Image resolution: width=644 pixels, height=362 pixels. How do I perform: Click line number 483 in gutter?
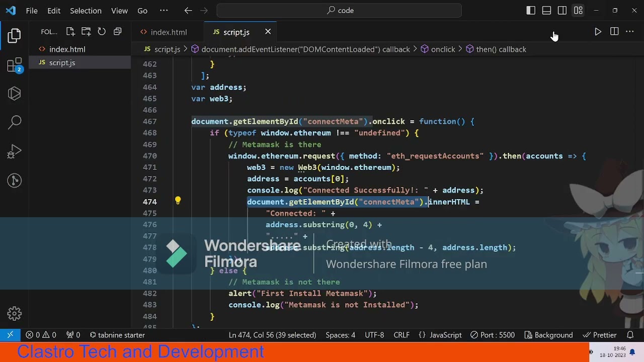coord(149,305)
